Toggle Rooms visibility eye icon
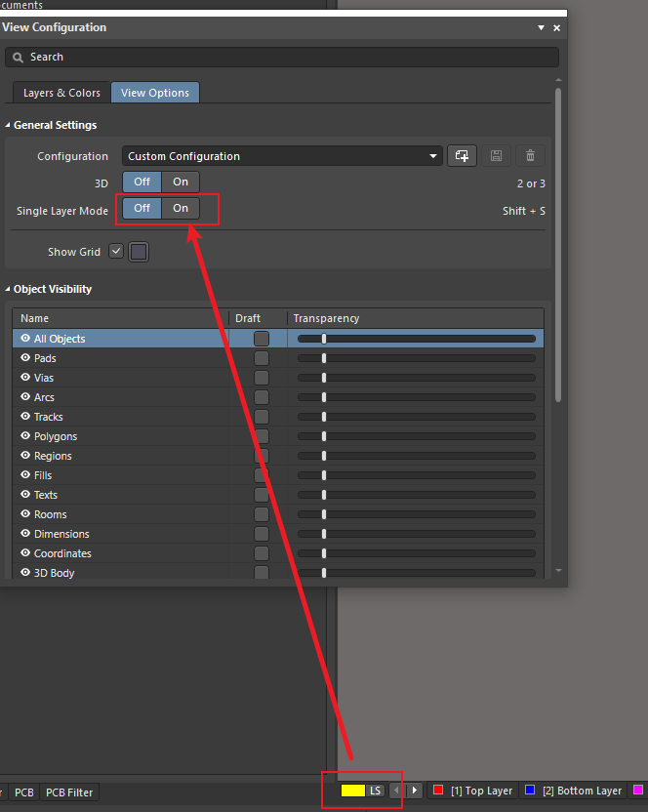This screenshot has height=812, width=648. point(25,514)
